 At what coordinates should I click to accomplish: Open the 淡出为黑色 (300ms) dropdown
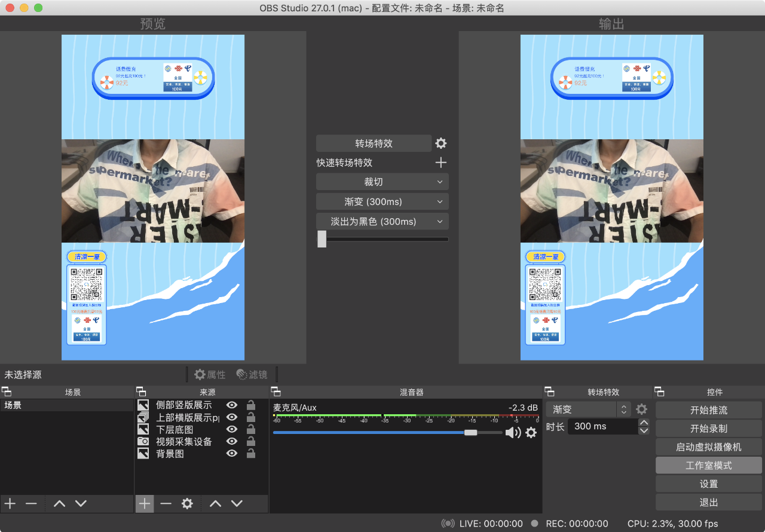click(x=382, y=221)
